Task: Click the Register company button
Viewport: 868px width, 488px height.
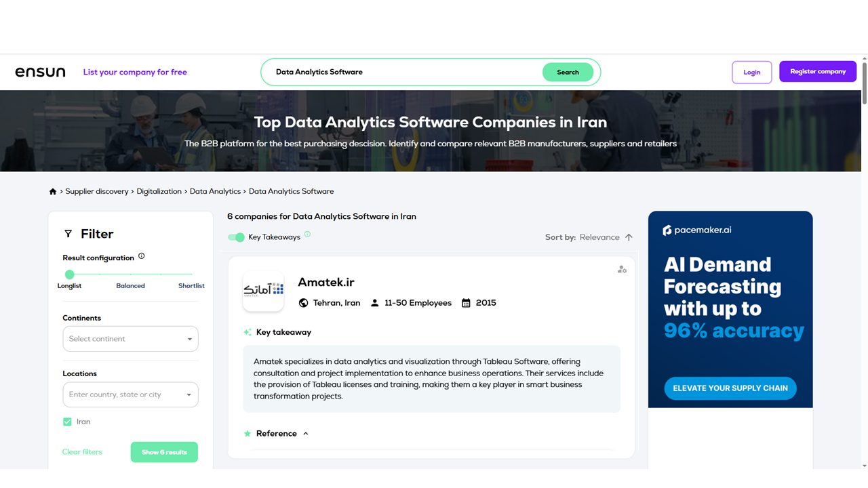Action: tap(818, 72)
